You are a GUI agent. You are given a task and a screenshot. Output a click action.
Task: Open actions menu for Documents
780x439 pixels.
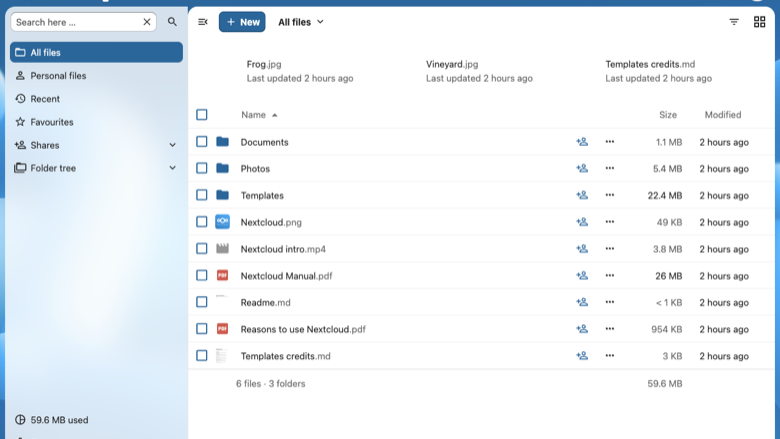pos(609,142)
